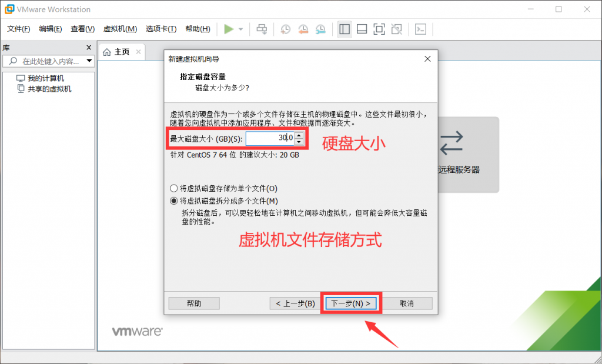Increase disk size with up stepper arrow
The image size is (602, 364).
(299, 135)
